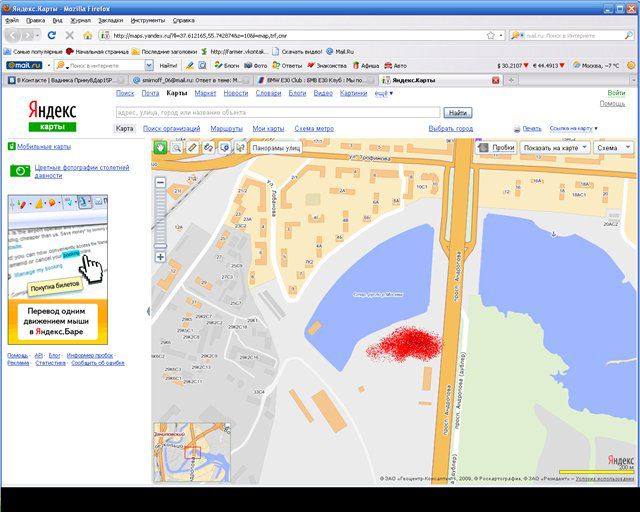Bookmark page with the star icon
Image resolution: width=640 pixels, height=512 pixels.
tap(491, 36)
